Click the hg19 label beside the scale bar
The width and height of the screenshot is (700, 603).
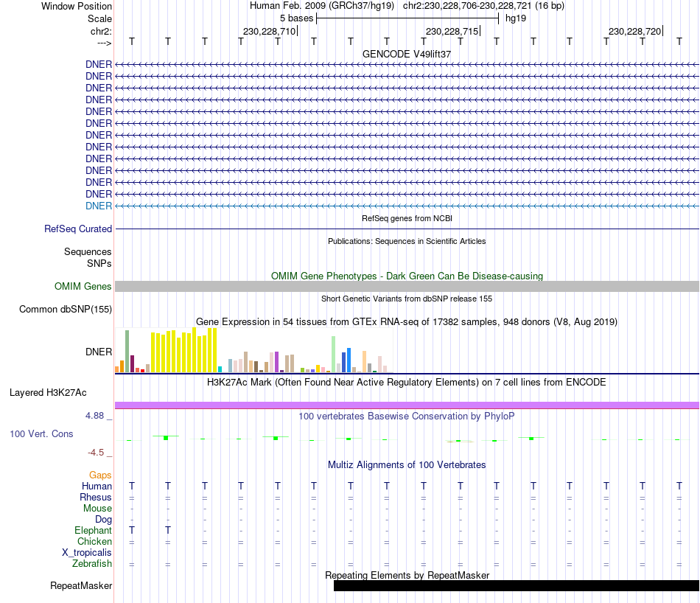pos(516,18)
